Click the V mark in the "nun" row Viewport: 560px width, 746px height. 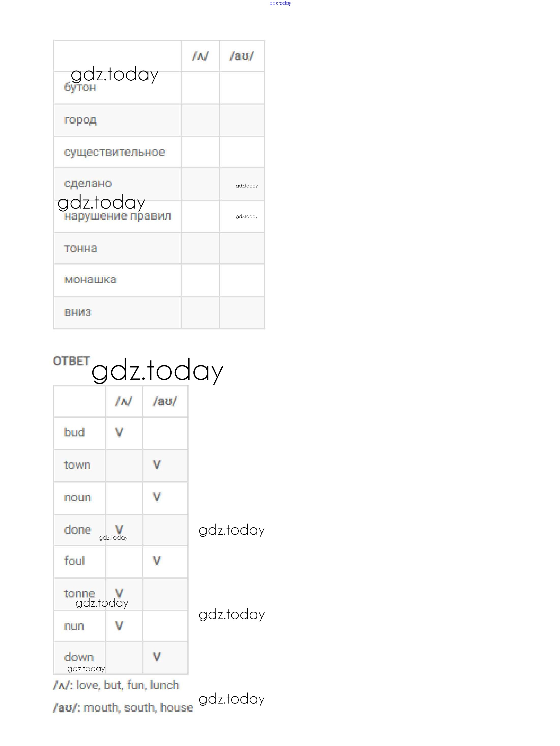pyautogui.click(x=119, y=626)
